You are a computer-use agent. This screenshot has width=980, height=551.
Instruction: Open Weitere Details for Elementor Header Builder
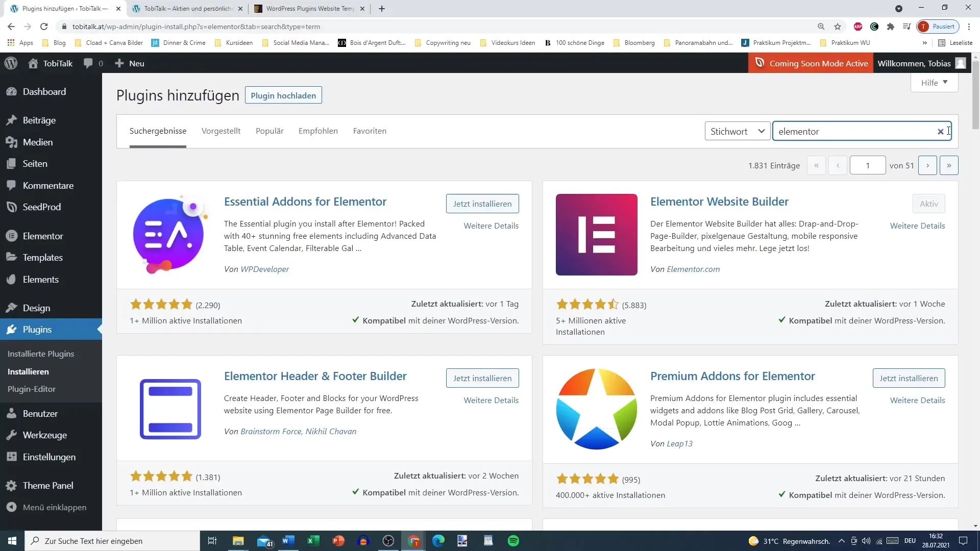click(x=491, y=399)
